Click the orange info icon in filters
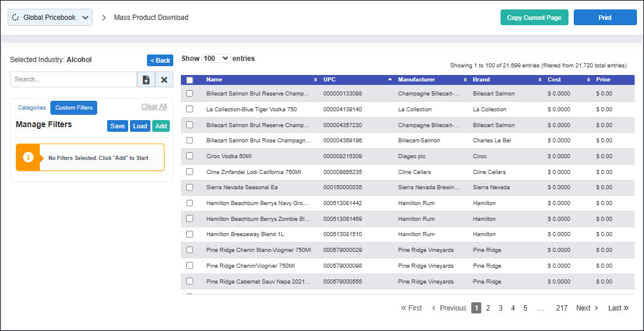Viewport: 644px width, 331px height. tap(28, 158)
